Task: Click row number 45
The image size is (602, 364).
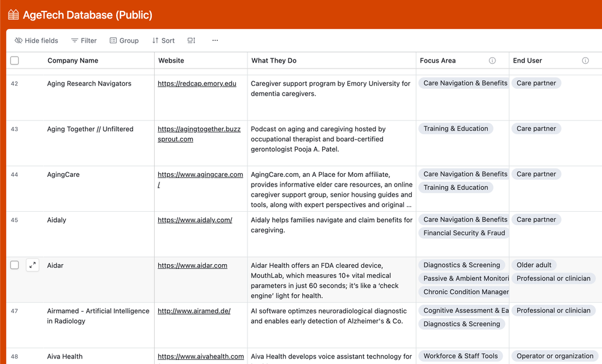Action: [14, 220]
